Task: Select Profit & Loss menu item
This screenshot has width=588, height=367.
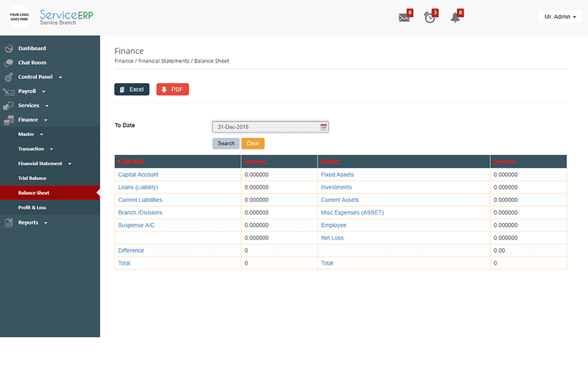Action: (x=32, y=207)
